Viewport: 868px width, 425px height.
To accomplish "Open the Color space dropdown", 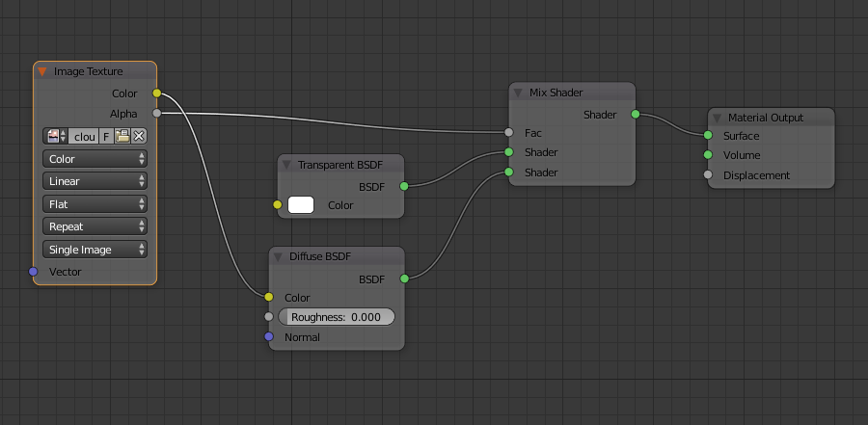I will point(95,159).
